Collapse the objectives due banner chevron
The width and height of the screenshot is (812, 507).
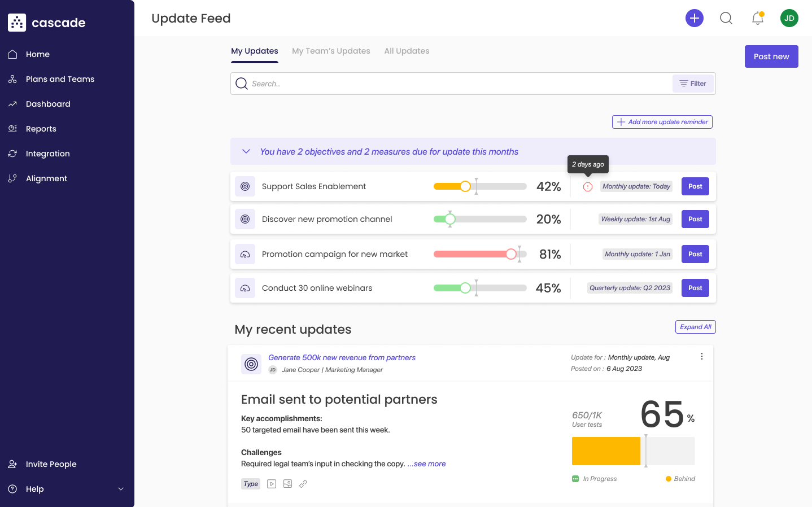246,151
